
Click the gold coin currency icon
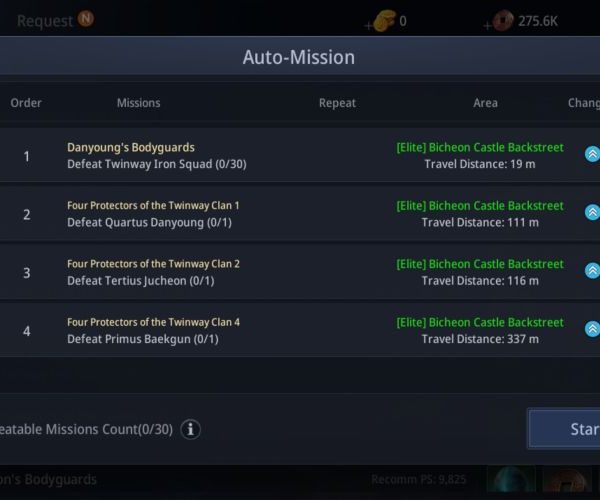pos(384,21)
